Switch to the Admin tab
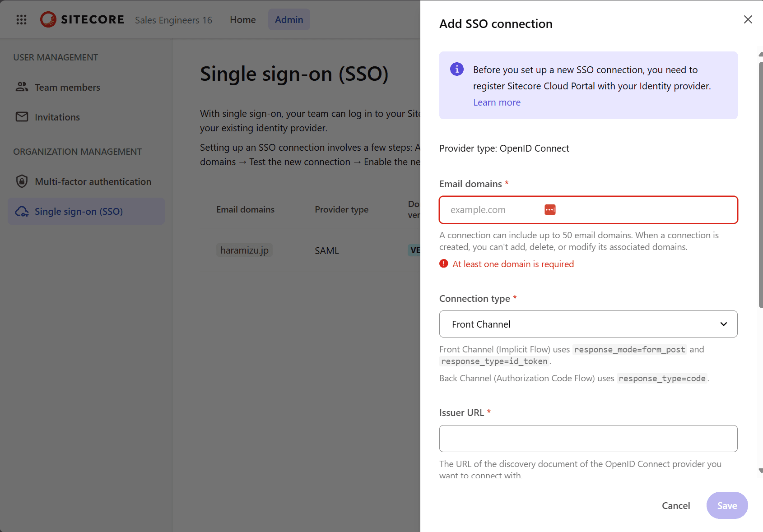This screenshot has width=763, height=532. [x=288, y=20]
